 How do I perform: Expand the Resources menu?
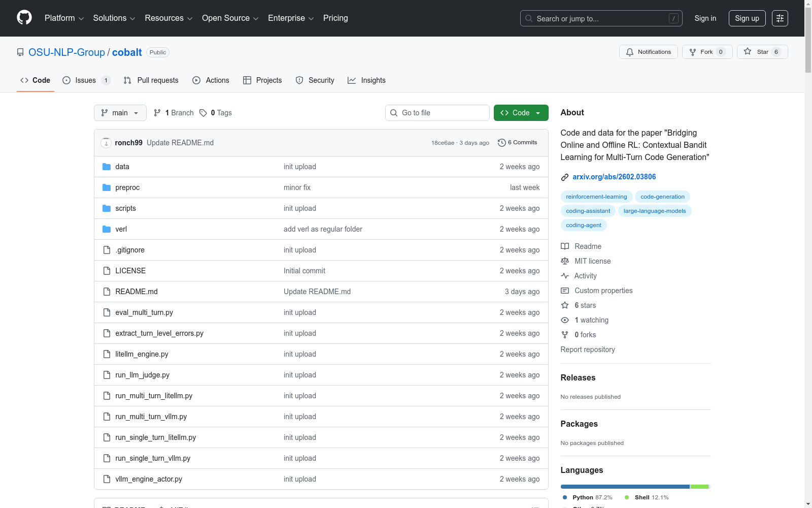coord(169,18)
